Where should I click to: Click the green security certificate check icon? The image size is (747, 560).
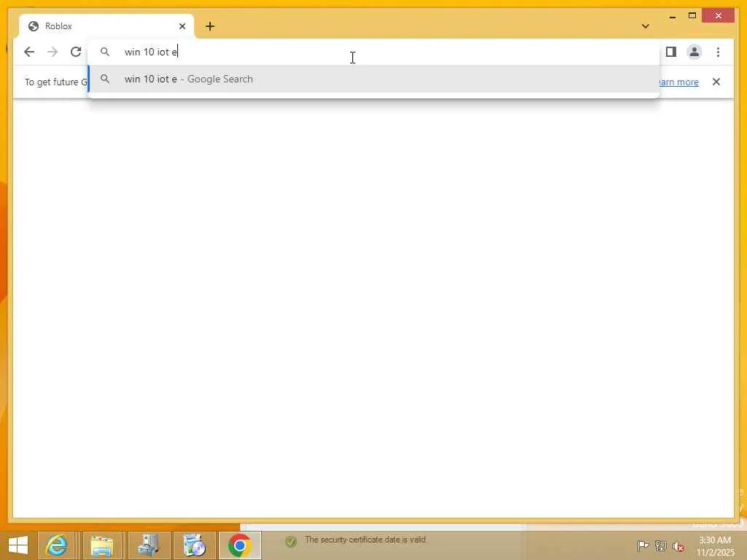click(x=291, y=542)
